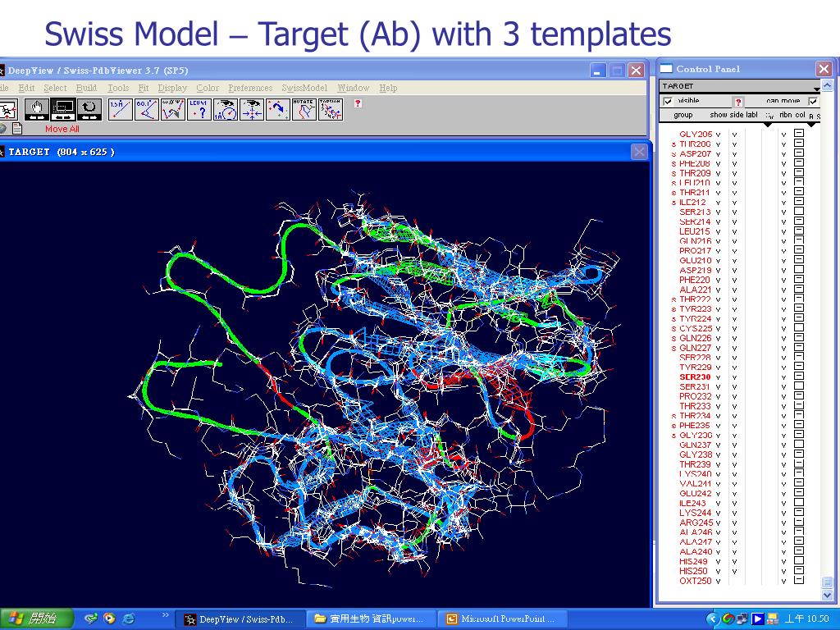Toggle the visible checkbox in Control Panel

point(668,101)
